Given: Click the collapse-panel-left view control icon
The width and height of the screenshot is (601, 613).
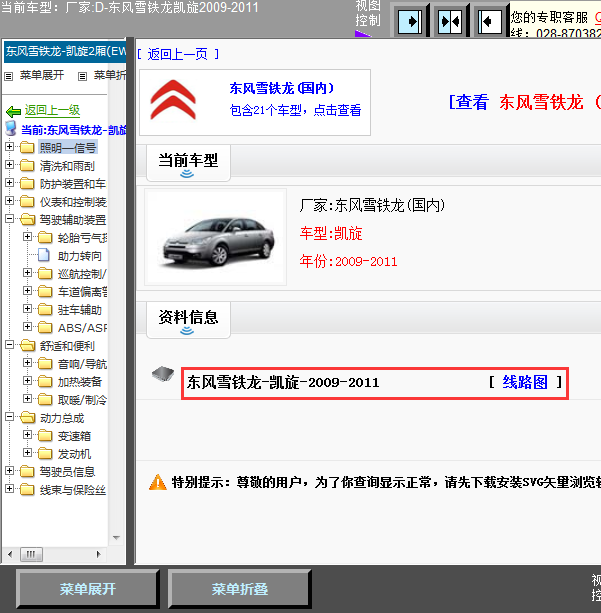Looking at the screenshot, I should (488, 20).
